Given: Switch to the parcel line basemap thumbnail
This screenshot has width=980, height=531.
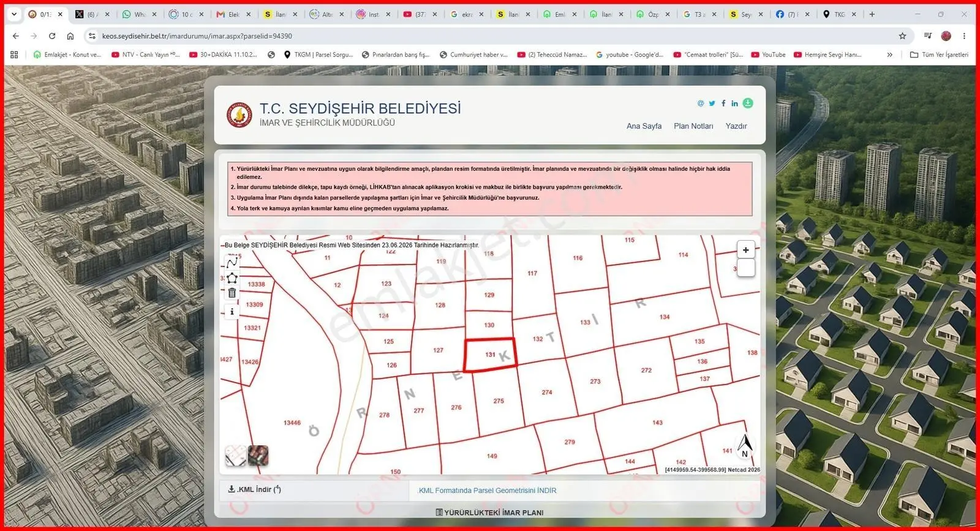Looking at the screenshot, I should tap(236, 456).
